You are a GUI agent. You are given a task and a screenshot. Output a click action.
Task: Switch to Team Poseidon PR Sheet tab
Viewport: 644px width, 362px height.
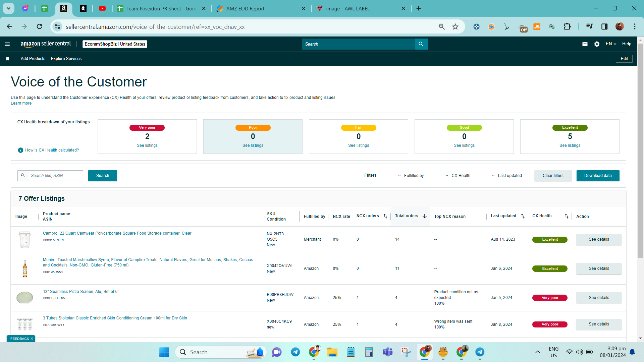(161, 8)
